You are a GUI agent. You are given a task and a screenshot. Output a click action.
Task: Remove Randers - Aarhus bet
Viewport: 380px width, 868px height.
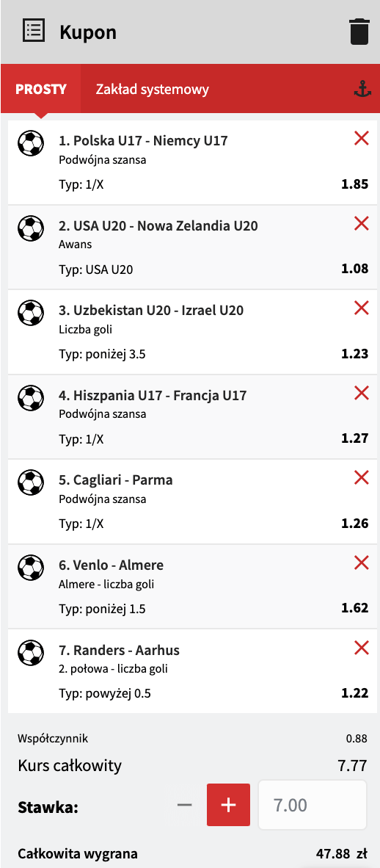[x=361, y=647]
